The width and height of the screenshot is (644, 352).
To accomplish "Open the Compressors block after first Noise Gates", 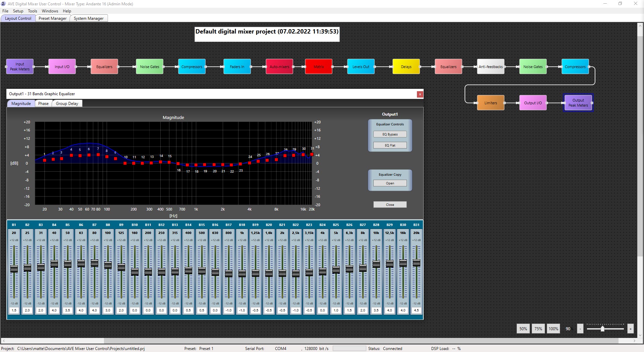I will click(x=192, y=67).
